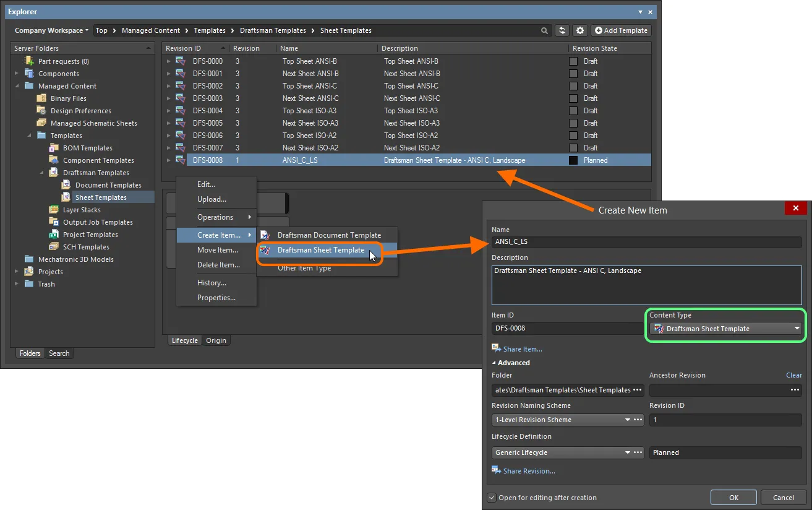Viewport: 812px width, 510px height.
Task: Select Draftsman Sheet Template from the submenu
Action: click(x=320, y=251)
